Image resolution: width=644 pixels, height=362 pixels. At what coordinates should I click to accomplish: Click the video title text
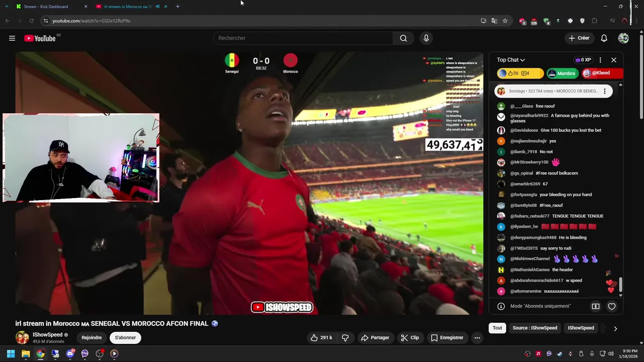[x=112, y=324]
